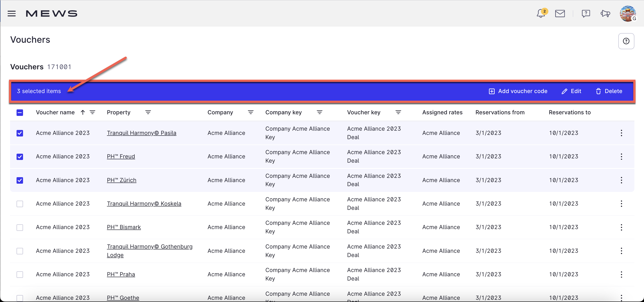This screenshot has width=644, height=302.
Task: Click the megaphone announcements icon
Action: [x=605, y=13]
